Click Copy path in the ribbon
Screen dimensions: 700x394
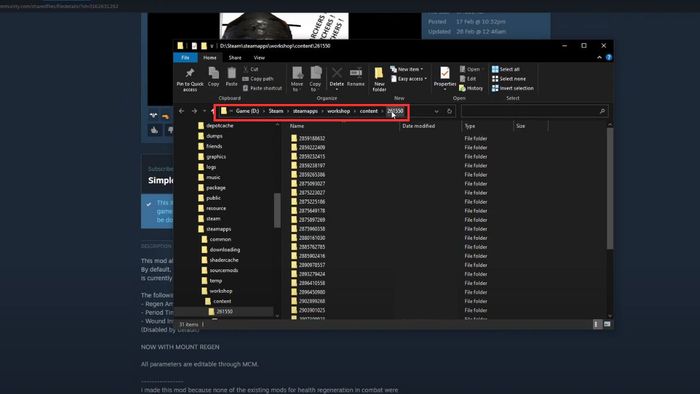pos(258,79)
